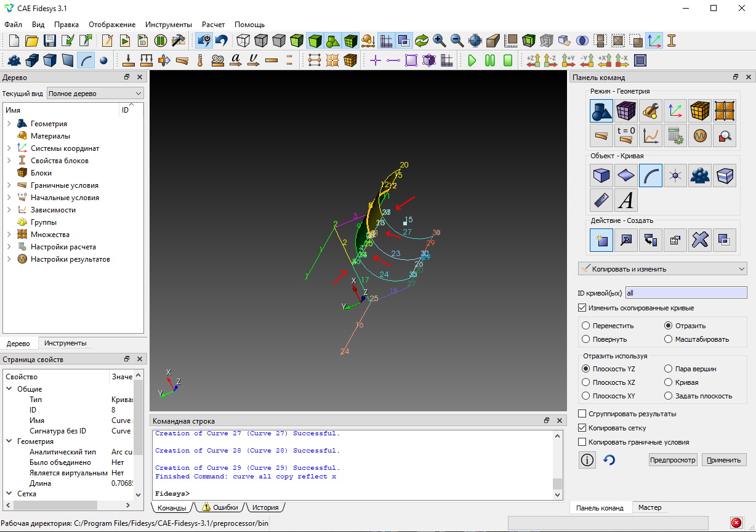Click the Zoom in magnifier icon
The image size is (756, 532).
click(440, 41)
